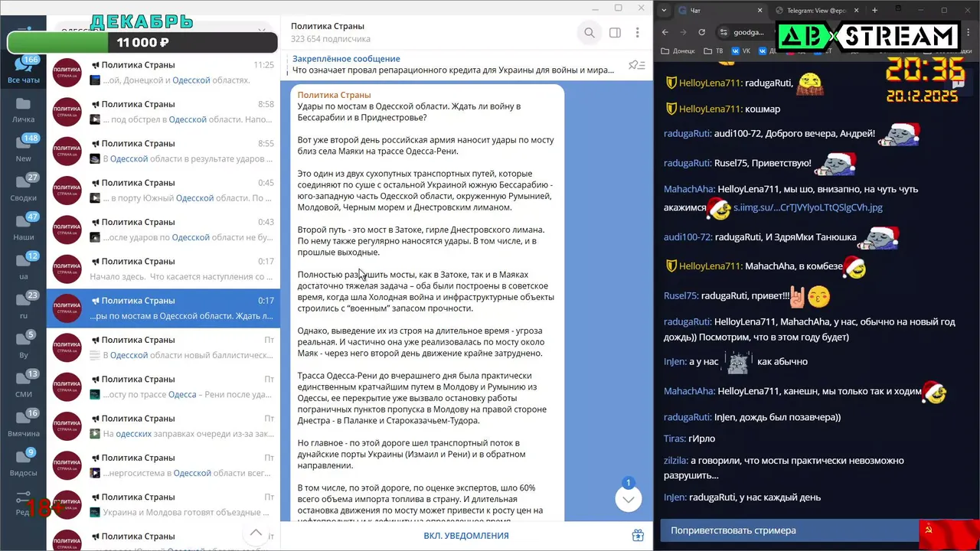Click username Tiras beside 'гИрло'
This screenshot has height=551, width=980.
674,439
